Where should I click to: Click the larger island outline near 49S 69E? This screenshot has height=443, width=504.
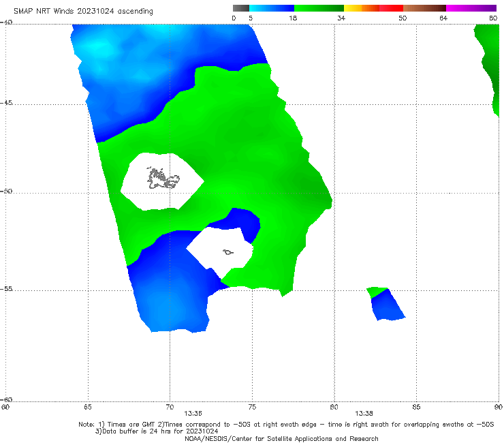point(163,178)
